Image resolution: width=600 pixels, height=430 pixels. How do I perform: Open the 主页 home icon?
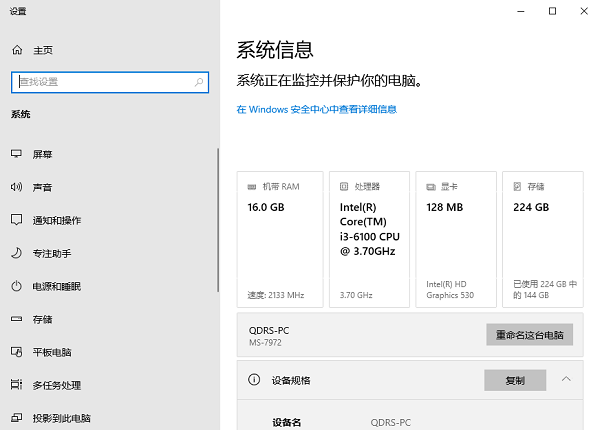tap(17, 50)
